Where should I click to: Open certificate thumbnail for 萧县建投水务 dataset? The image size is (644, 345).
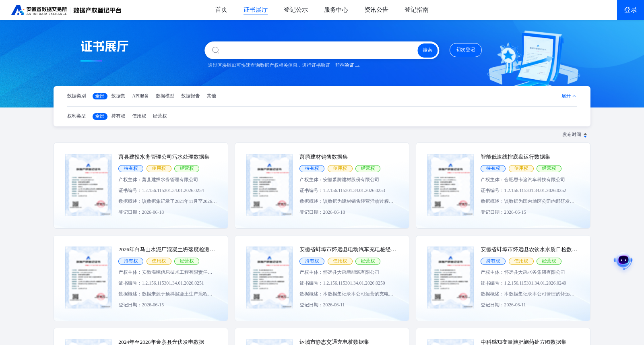point(88,185)
